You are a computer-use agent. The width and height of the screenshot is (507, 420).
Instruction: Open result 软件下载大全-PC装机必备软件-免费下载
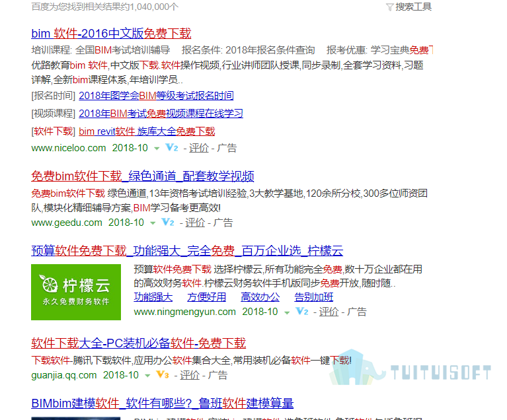pos(139,343)
